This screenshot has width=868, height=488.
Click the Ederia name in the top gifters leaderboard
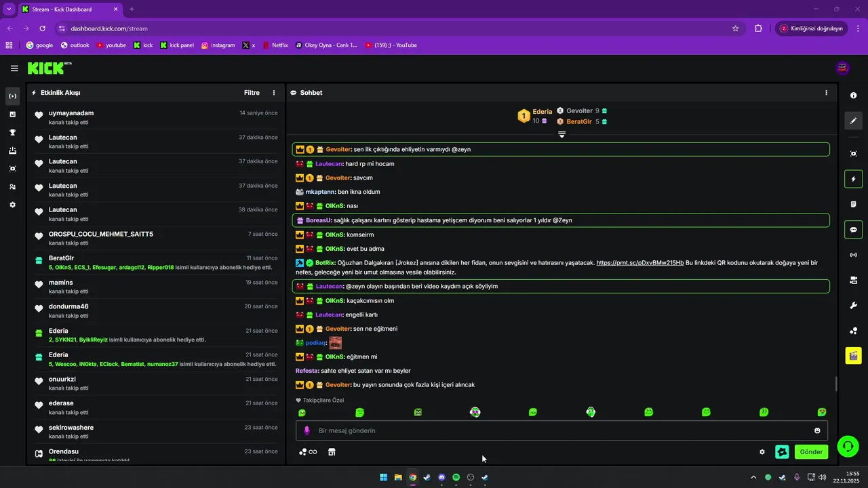[x=542, y=112]
